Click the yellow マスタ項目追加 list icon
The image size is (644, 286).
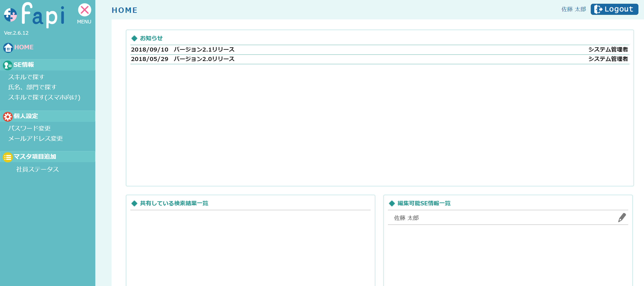click(7, 157)
